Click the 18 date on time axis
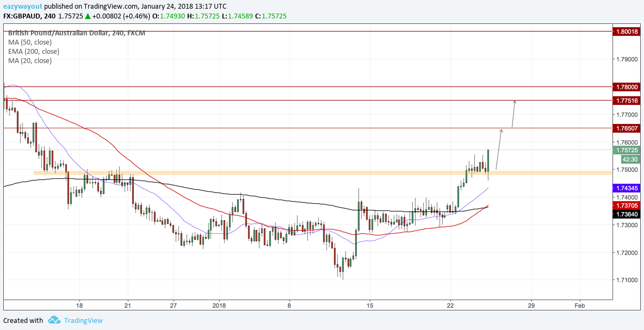The height and width of the screenshot is (330, 644). 79,306
